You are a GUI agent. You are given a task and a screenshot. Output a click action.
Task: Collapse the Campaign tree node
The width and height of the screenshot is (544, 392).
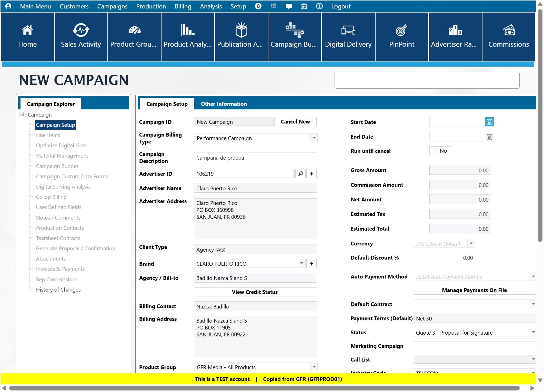pyautogui.click(x=22, y=114)
